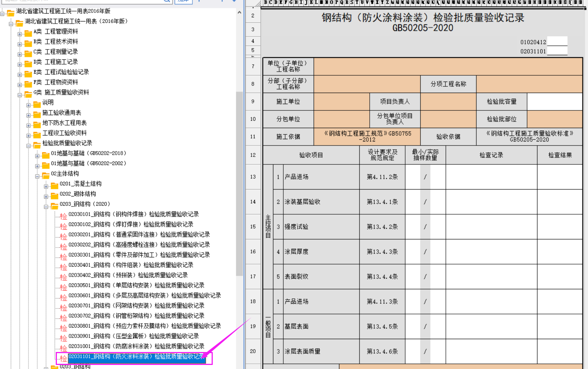Click the 单位（子单位）工程名称 input cell
This screenshot has width=588, height=369.
(x=448, y=66)
